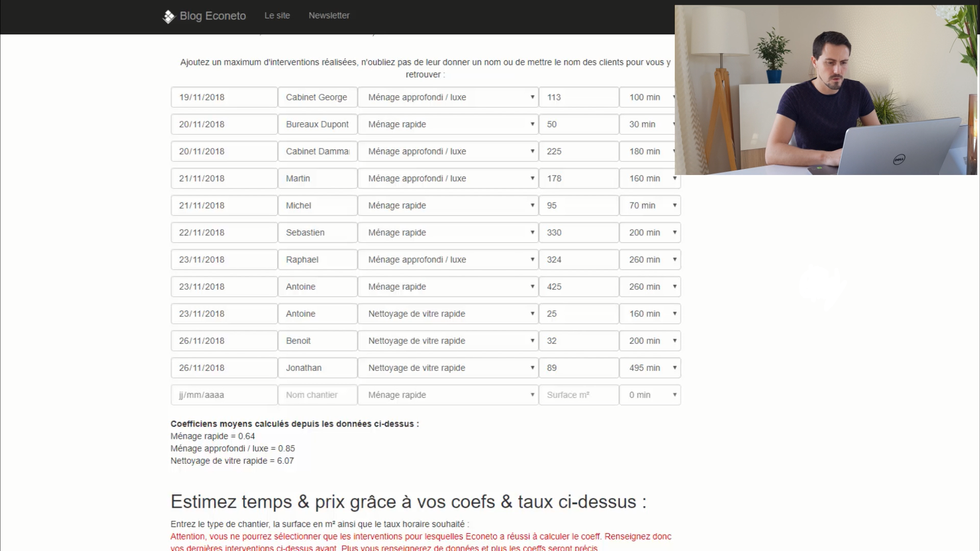Edit the Cabinet George name field
This screenshot has width=980, height=551.
tap(317, 97)
